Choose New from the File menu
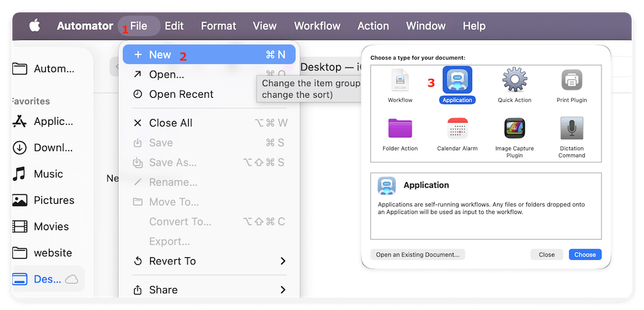 point(209,55)
